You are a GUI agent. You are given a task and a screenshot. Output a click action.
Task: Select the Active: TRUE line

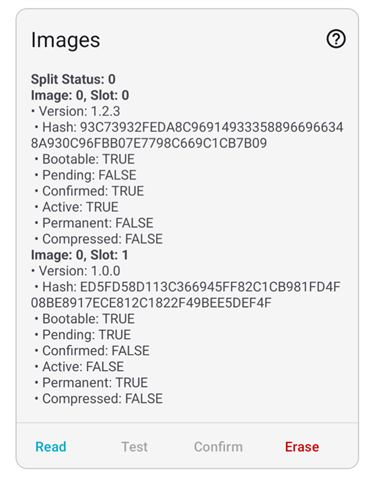point(77,207)
